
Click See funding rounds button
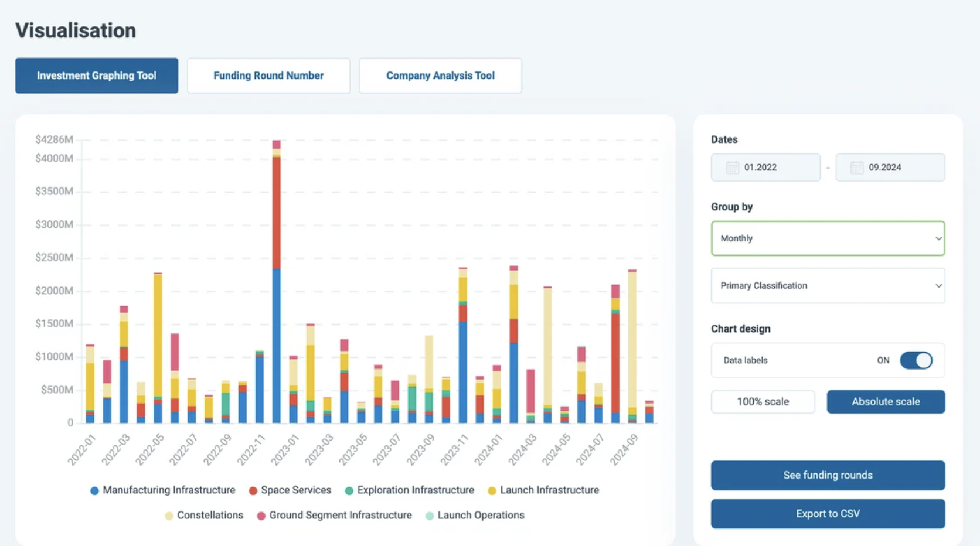[828, 475]
